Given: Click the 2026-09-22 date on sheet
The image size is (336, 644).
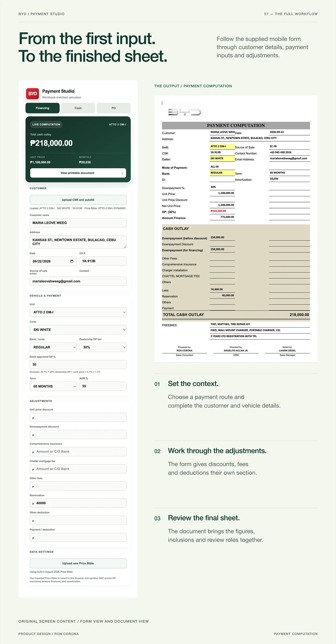Looking at the screenshot, I should 277,132.
